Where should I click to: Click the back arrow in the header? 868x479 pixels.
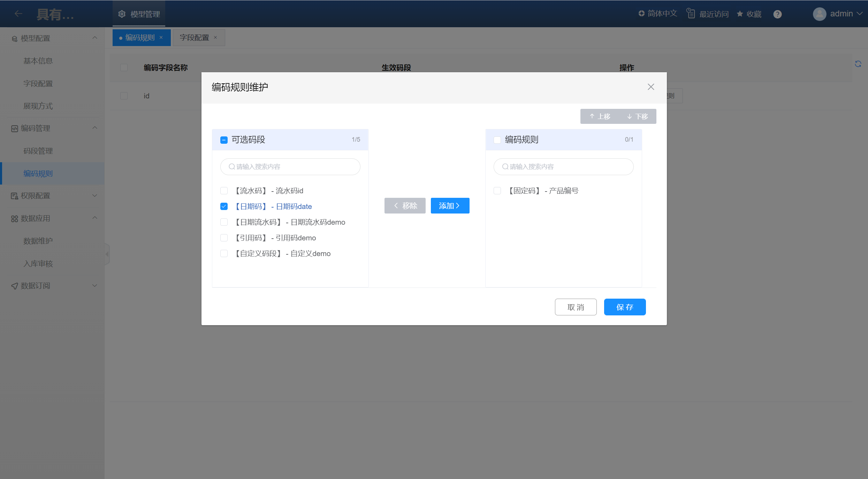18,14
